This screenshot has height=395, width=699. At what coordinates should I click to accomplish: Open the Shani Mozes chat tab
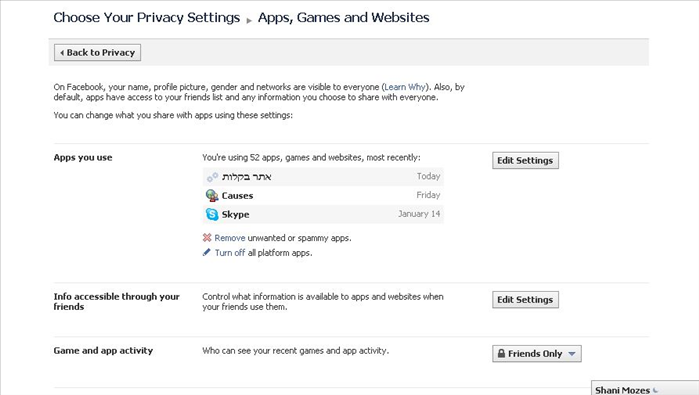click(x=645, y=388)
